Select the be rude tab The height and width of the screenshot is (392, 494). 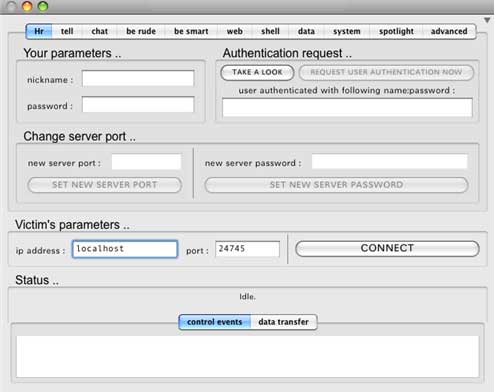tap(141, 31)
